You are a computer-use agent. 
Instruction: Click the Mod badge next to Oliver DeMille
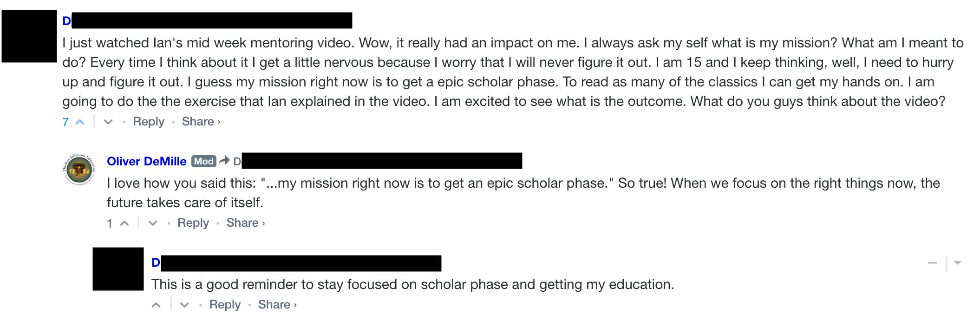[204, 161]
